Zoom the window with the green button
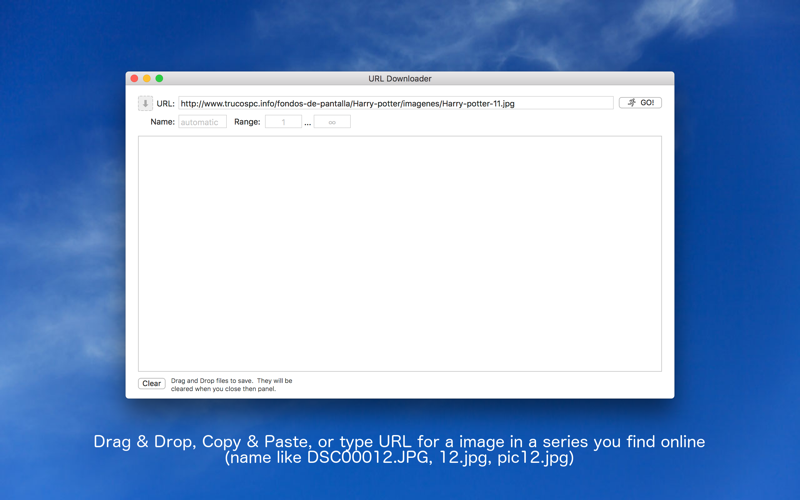This screenshot has height=500, width=800. point(159,79)
